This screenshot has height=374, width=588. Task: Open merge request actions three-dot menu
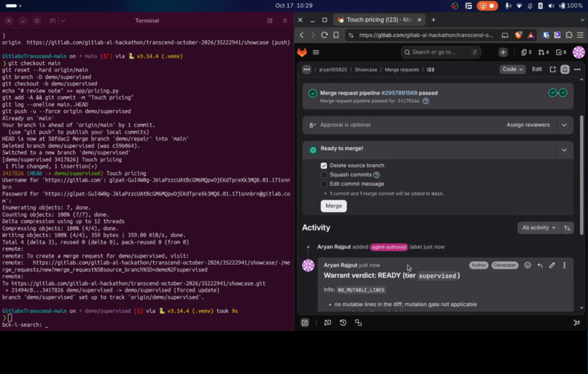(577, 69)
